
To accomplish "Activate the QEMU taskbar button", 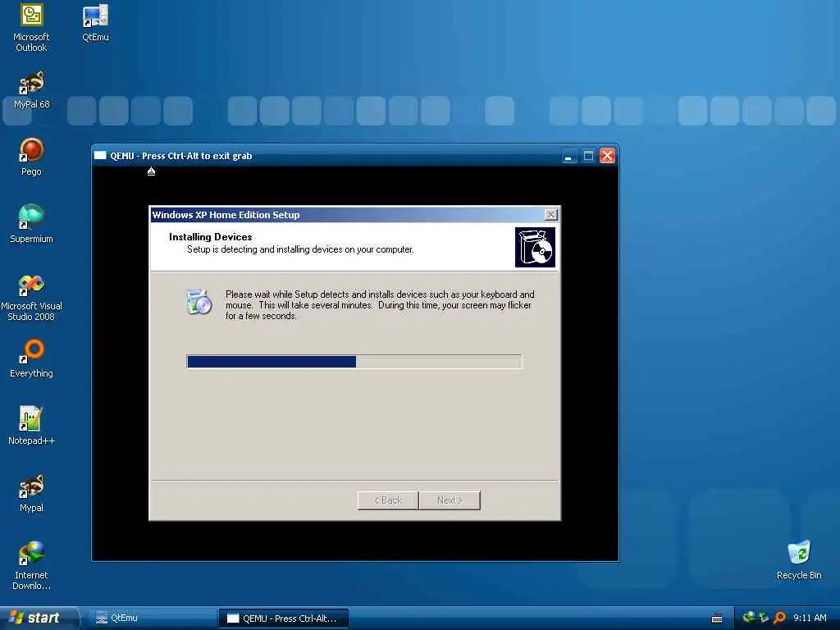I will click(283, 619).
